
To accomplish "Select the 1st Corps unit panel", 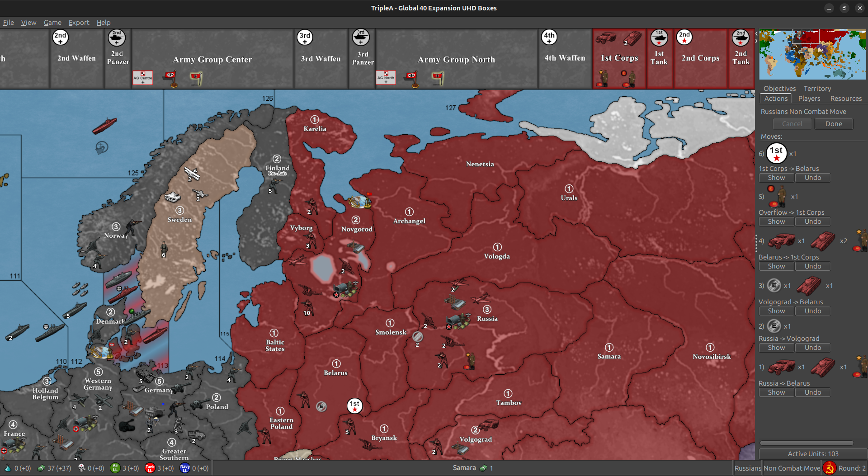I will click(619, 58).
